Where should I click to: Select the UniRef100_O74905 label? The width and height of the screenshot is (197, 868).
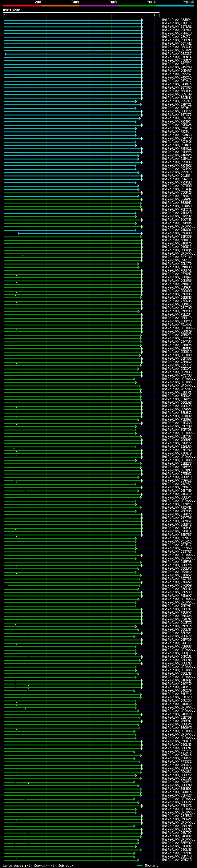click(x=177, y=223)
